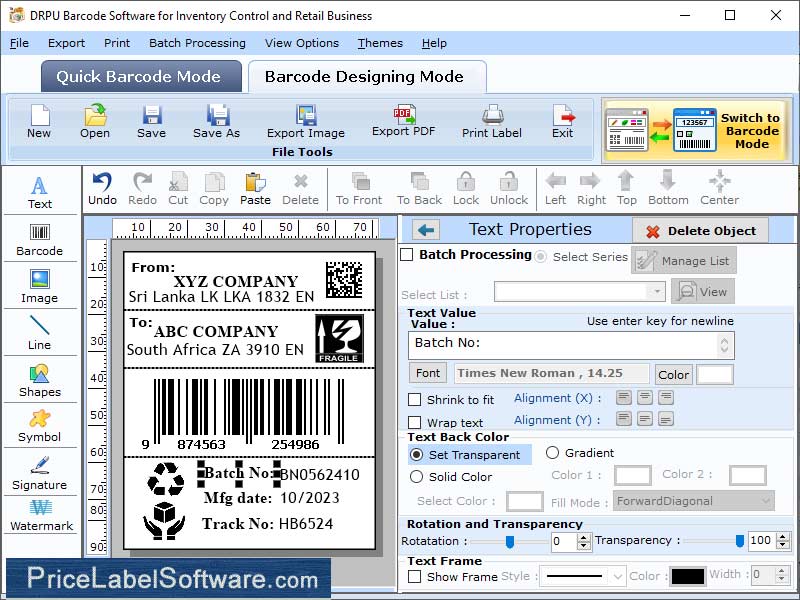The height and width of the screenshot is (600, 800).
Task: Choose Set Transparent back color
Action: pyautogui.click(x=417, y=455)
